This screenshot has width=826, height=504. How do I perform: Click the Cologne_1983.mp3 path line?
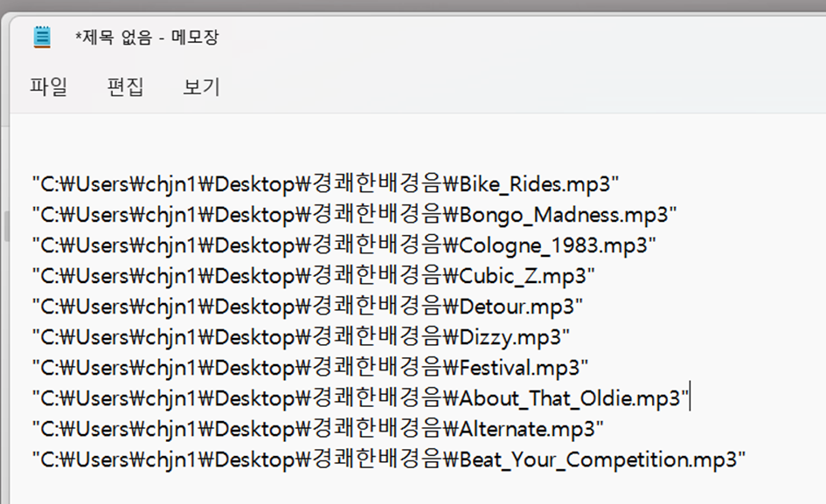pyautogui.click(x=344, y=245)
